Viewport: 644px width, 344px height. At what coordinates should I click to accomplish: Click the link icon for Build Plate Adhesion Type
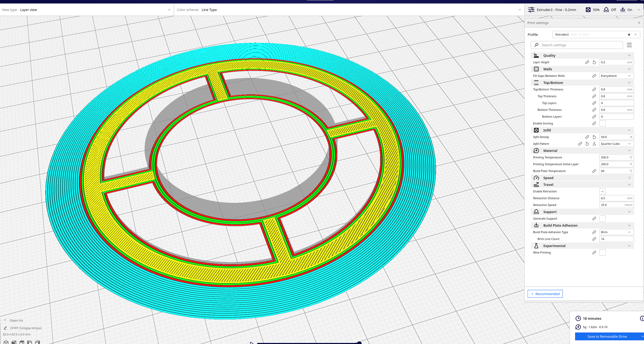pyautogui.click(x=594, y=232)
